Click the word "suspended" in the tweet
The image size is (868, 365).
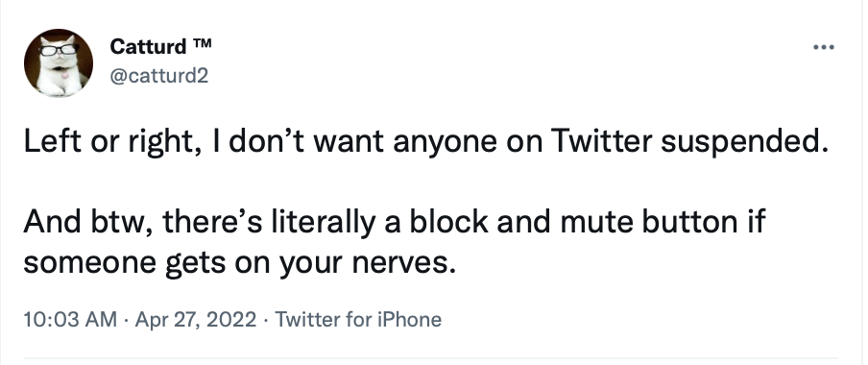tap(744, 142)
